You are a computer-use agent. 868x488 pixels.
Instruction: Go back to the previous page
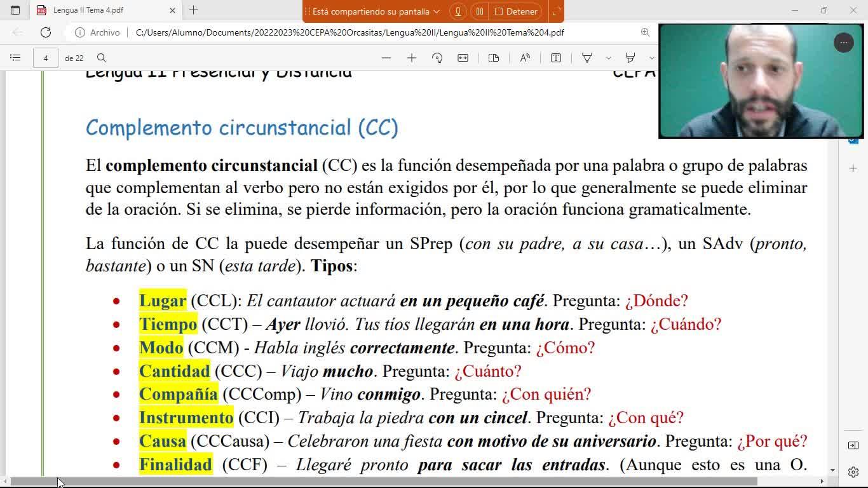18,32
